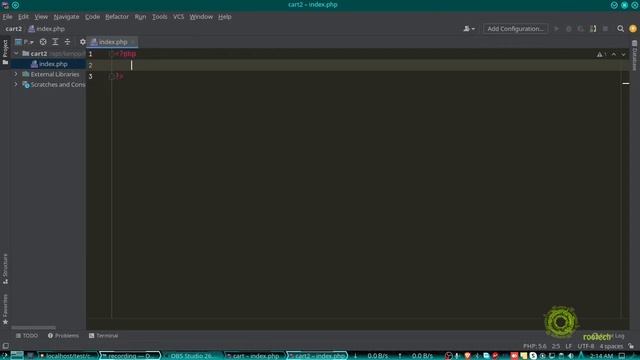The image size is (640, 360).
Task: Toggle the Structure tool window strip button
Action: point(5,269)
